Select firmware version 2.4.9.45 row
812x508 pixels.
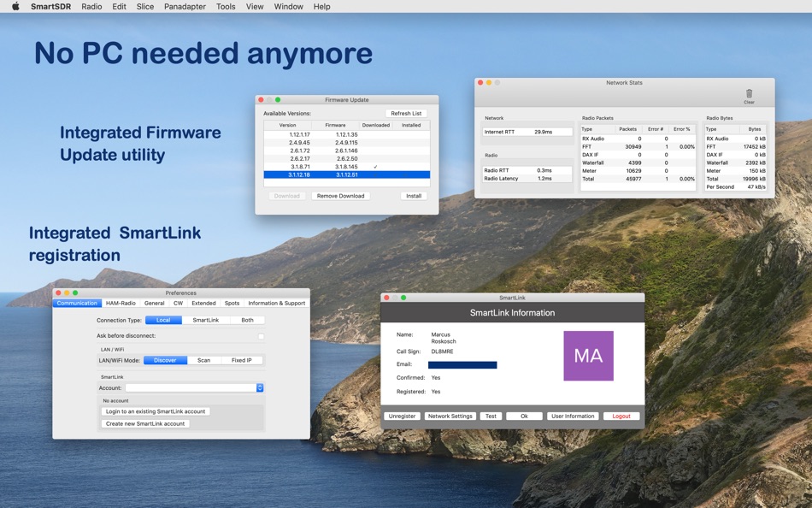(346, 143)
